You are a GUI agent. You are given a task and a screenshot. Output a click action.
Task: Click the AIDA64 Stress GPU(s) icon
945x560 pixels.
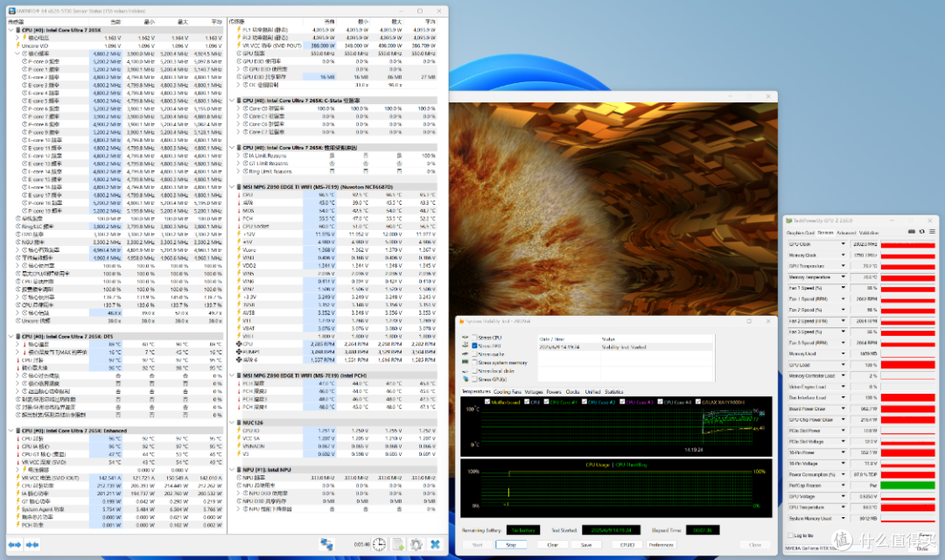click(465, 379)
